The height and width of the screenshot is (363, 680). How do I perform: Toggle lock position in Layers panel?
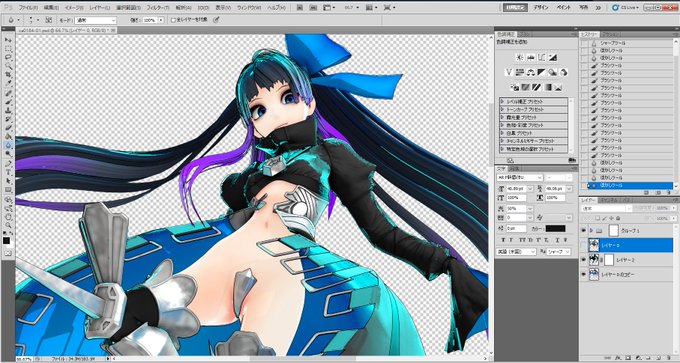pos(610,218)
